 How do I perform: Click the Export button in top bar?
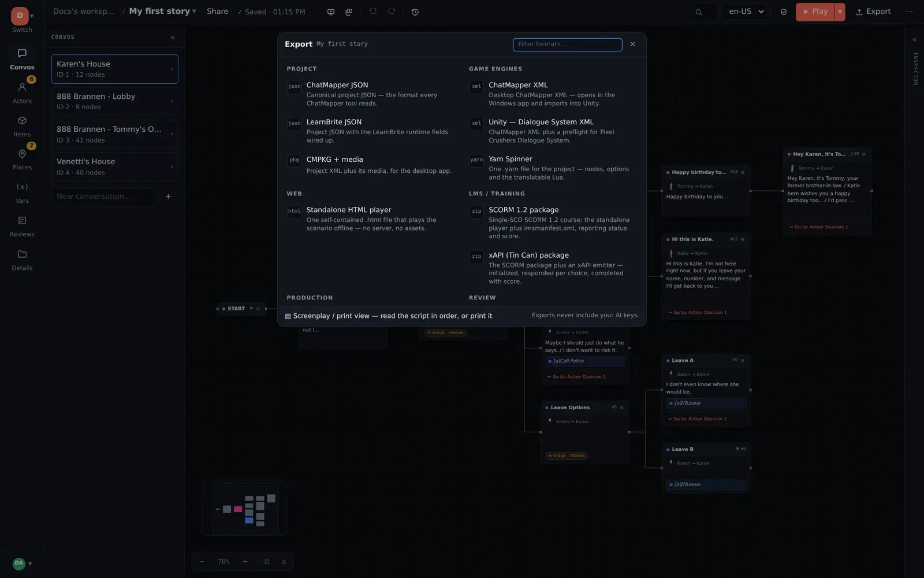pyautogui.click(x=873, y=12)
